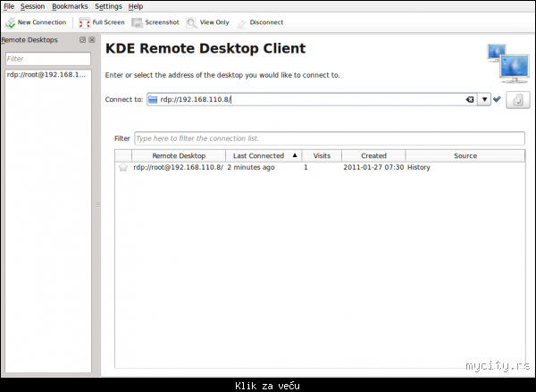Open the Settings menu

click(x=108, y=6)
